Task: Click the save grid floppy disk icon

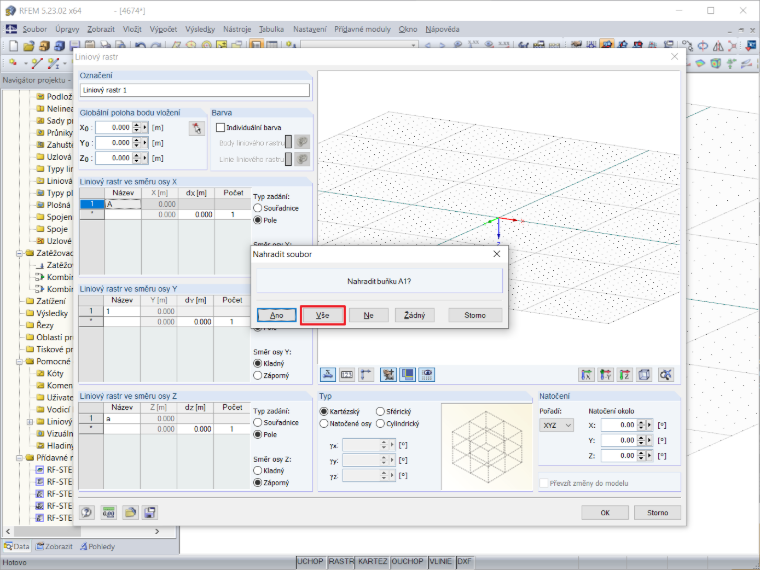Action: (x=150, y=512)
